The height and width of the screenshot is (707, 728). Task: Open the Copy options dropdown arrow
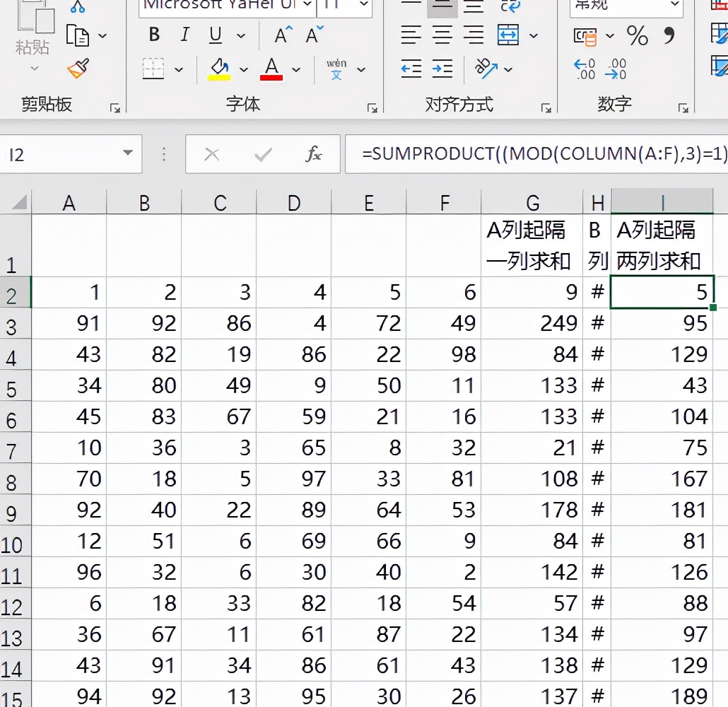[102, 36]
